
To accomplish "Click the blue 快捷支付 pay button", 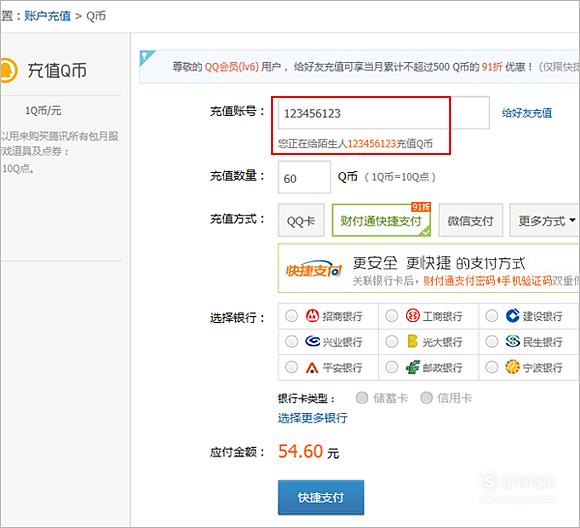I will click(x=321, y=497).
